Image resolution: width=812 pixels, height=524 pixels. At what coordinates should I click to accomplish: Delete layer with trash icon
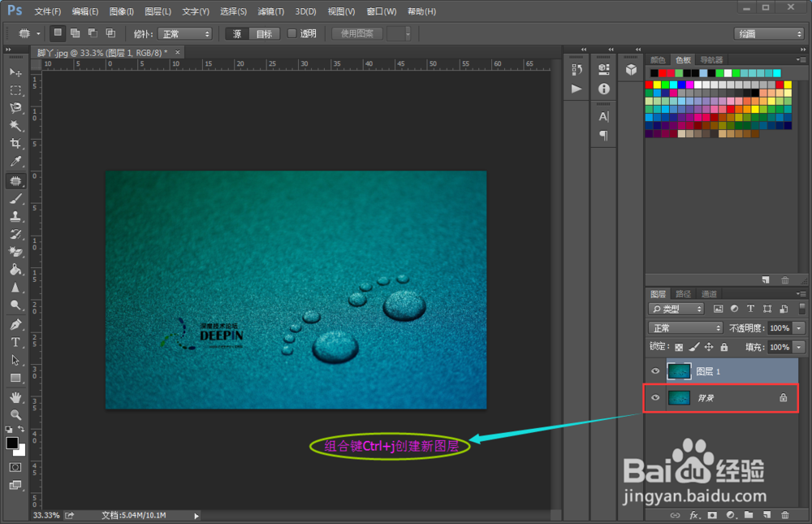click(785, 515)
